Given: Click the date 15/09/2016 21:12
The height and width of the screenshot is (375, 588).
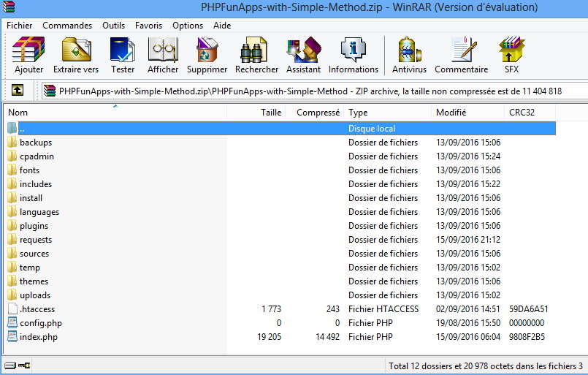Looking at the screenshot, I should click(x=468, y=240).
